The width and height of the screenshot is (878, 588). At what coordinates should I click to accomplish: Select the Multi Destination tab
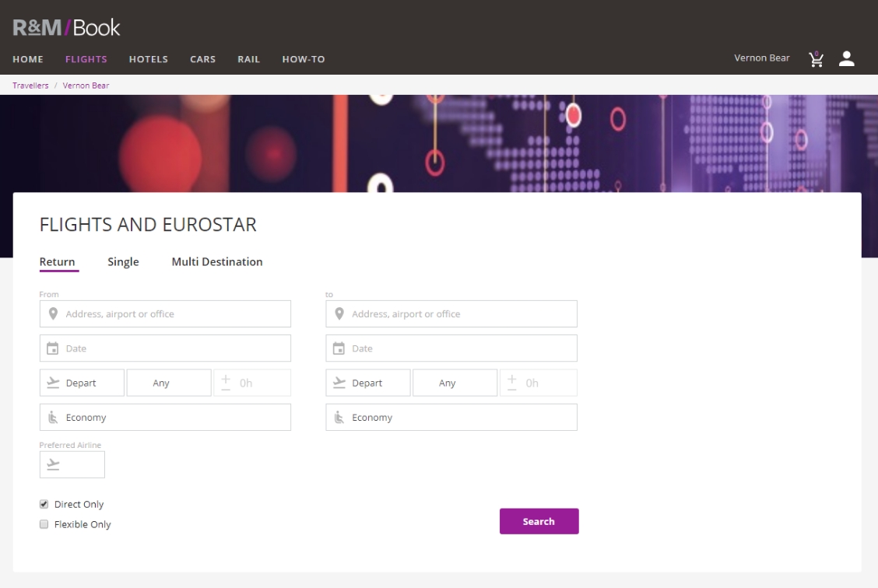(217, 262)
